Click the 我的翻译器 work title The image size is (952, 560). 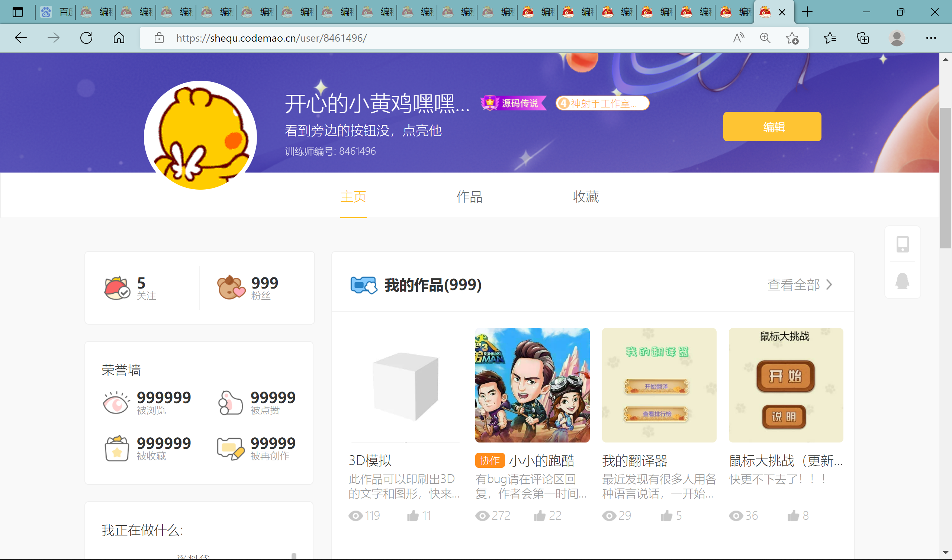(635, 461)
